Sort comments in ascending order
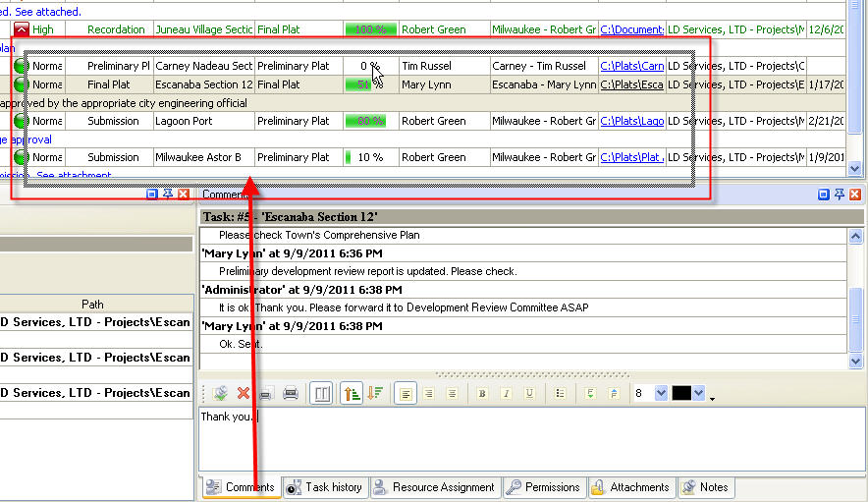Screen dimensions: 868x502 pos(353,393)
